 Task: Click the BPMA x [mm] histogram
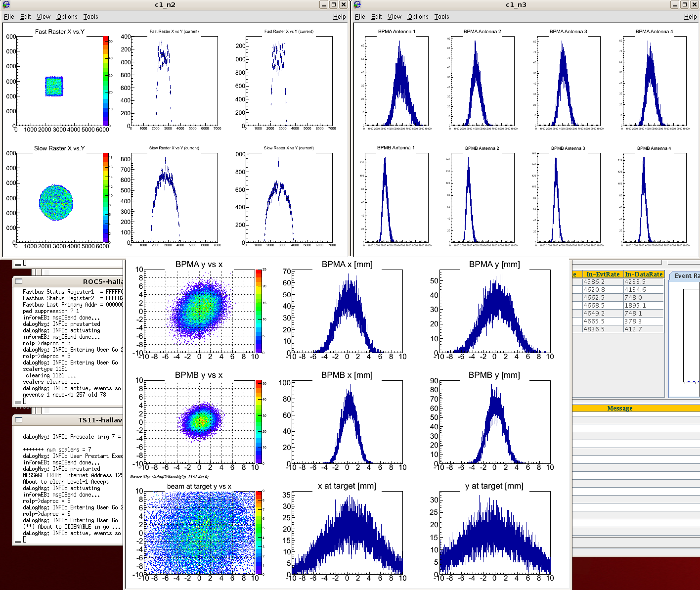point(347,311)
